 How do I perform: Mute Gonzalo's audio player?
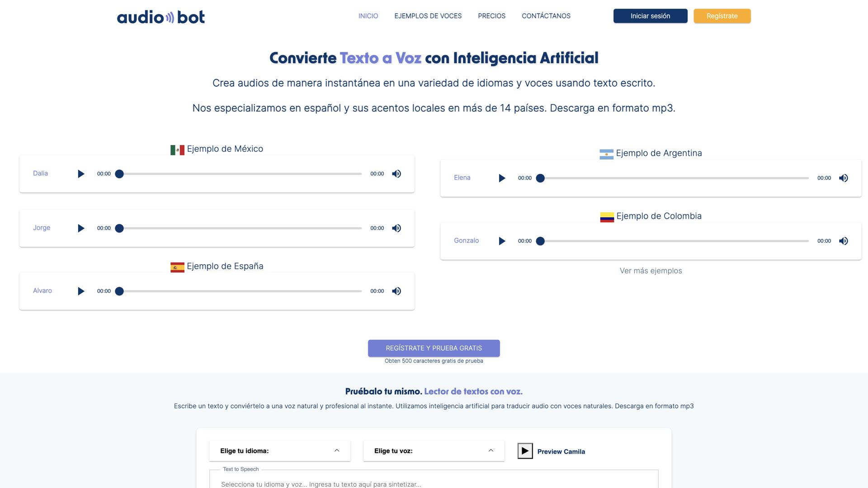pos(844,241)
